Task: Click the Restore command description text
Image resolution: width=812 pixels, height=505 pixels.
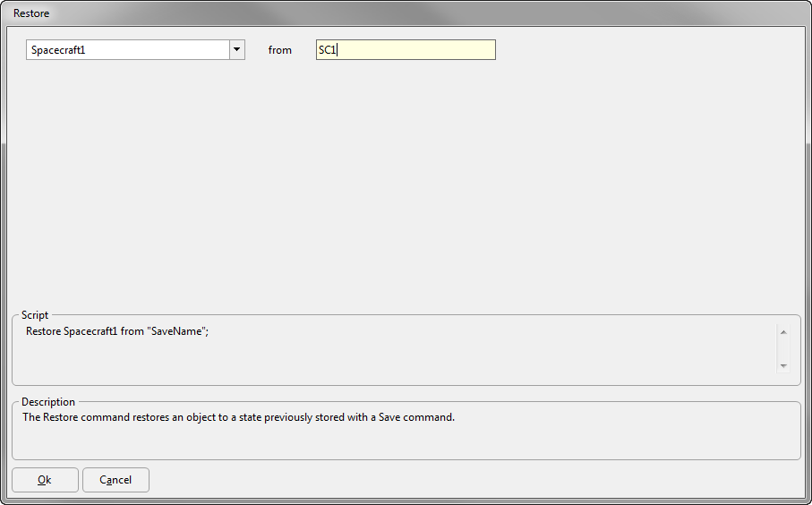Action: 238,417
